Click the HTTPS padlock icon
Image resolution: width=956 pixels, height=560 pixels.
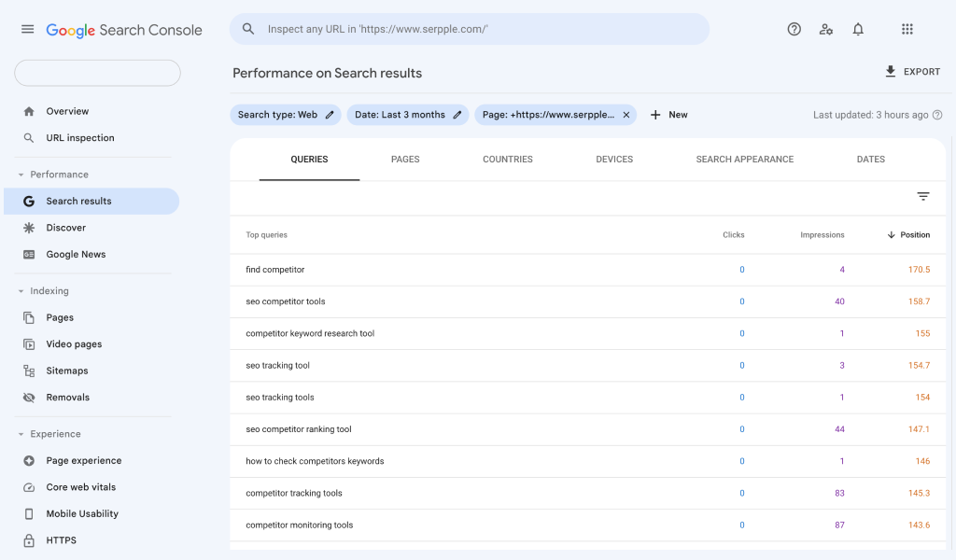pyautogui.click(x=29, y=540)
